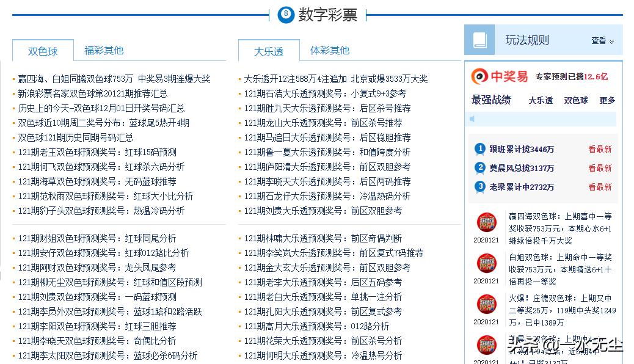Open 柳无尘双色球预测：红球和值区段预测
This screenshot has width=634, height=364.
click(110, 282)
